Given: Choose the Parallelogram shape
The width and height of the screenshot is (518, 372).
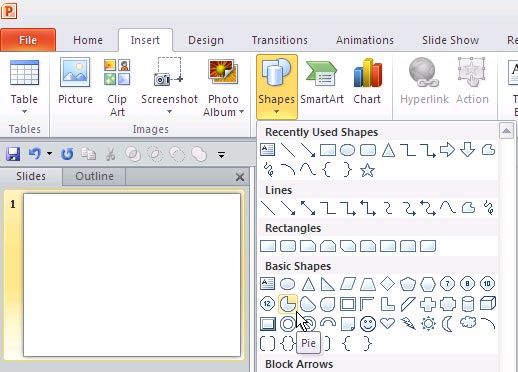Looking at the screenshot, I should [x=348, y=284].
